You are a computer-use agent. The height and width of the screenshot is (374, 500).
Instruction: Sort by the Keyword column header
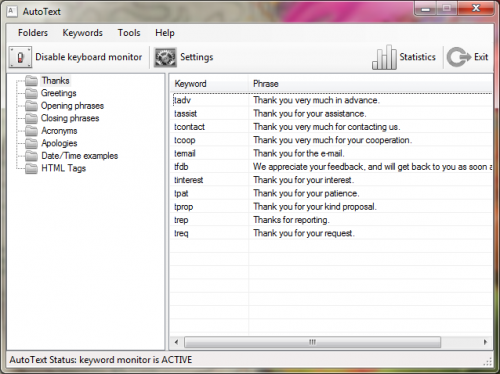click(x=190, y=84)
